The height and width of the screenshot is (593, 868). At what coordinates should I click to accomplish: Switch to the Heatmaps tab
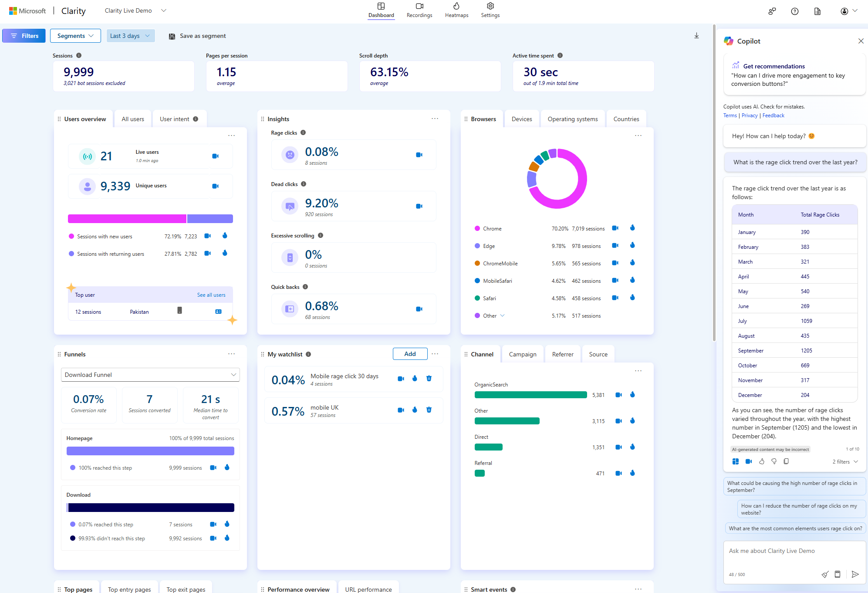click(x=456, y=10)
